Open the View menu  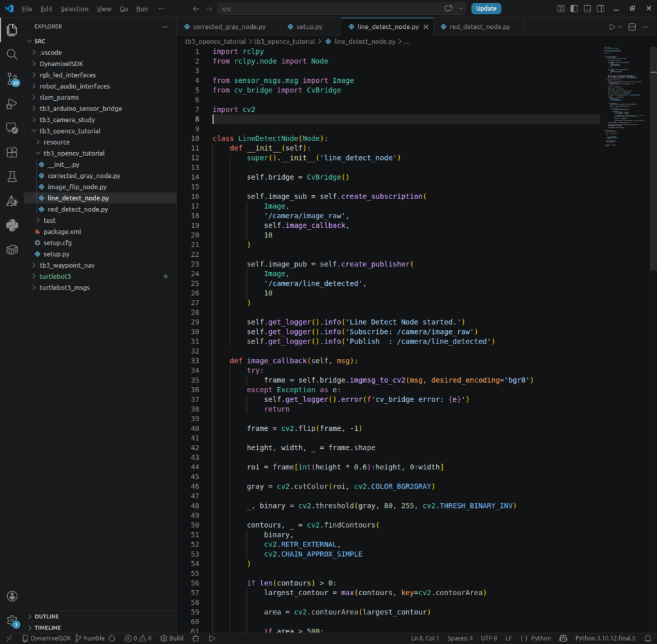pos(103,9)
